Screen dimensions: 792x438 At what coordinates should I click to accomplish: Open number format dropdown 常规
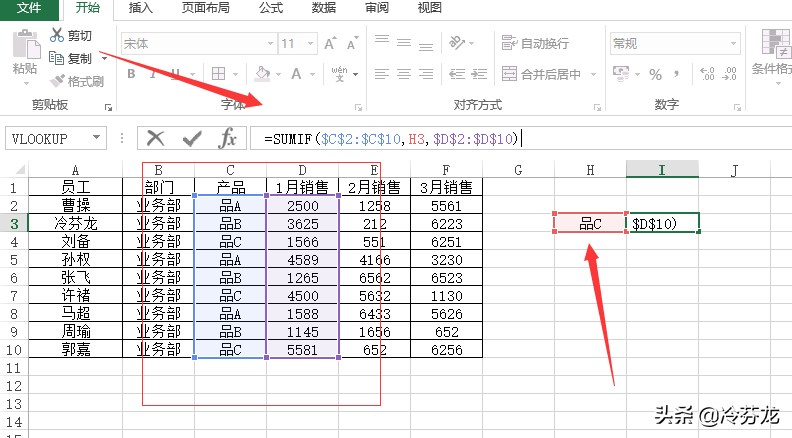pyautogui.click(x=733, y=44)
